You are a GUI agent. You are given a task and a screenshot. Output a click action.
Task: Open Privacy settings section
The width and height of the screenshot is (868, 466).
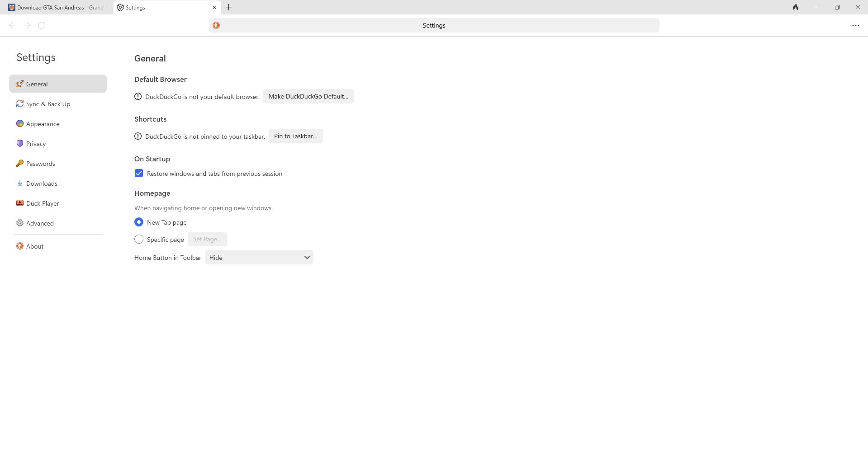point(58,143)
